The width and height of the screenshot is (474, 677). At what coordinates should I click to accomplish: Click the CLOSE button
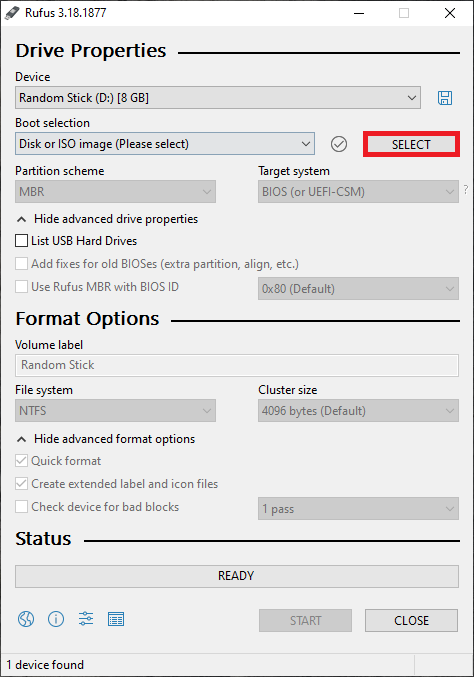click(411, 620)
